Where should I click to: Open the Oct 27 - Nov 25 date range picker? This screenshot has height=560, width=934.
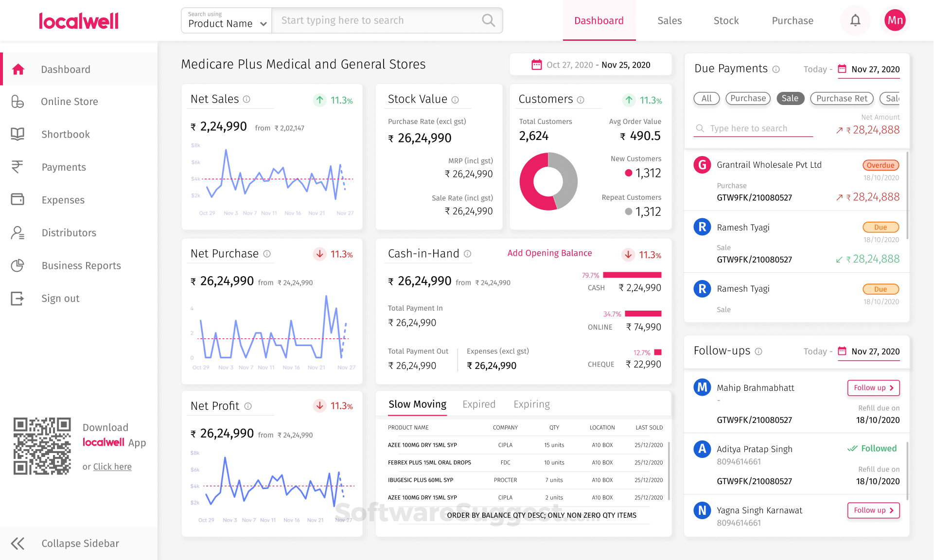(590, 64)
